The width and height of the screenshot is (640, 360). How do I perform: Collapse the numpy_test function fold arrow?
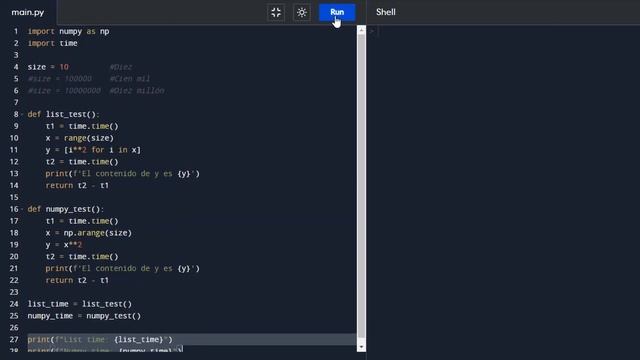[22, 209]
